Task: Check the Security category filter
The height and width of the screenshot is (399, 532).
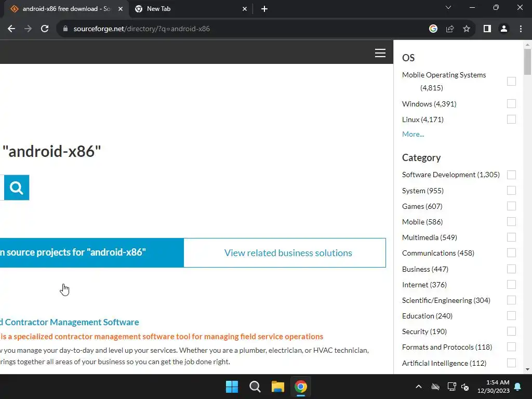Action: point(511,331)
